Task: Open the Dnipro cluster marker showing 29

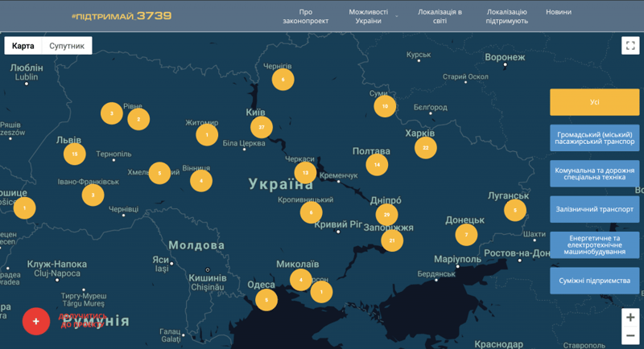Action: tap(387, 215)
